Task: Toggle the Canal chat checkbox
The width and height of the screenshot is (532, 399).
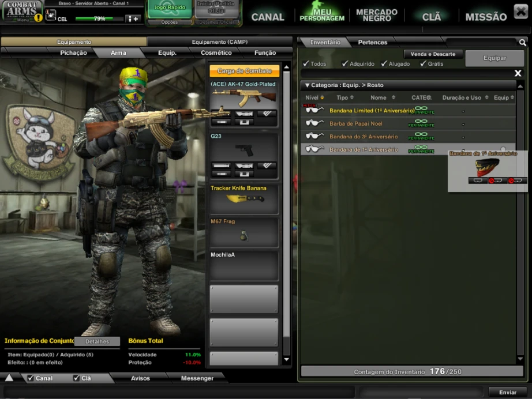Action: point(31,378)
